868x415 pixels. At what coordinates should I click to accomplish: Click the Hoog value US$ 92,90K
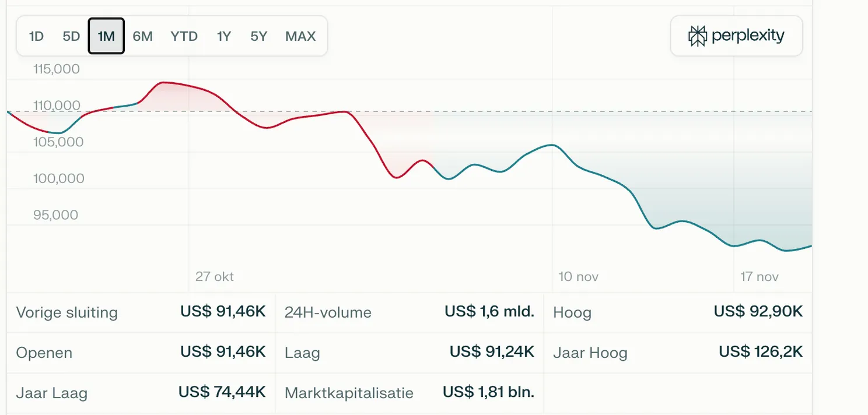(758, 312)
